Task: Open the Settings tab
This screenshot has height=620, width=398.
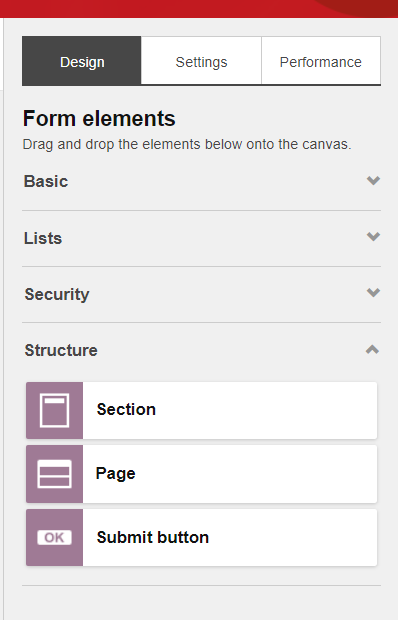Action: pyautogui.click(x=201, y=61)
